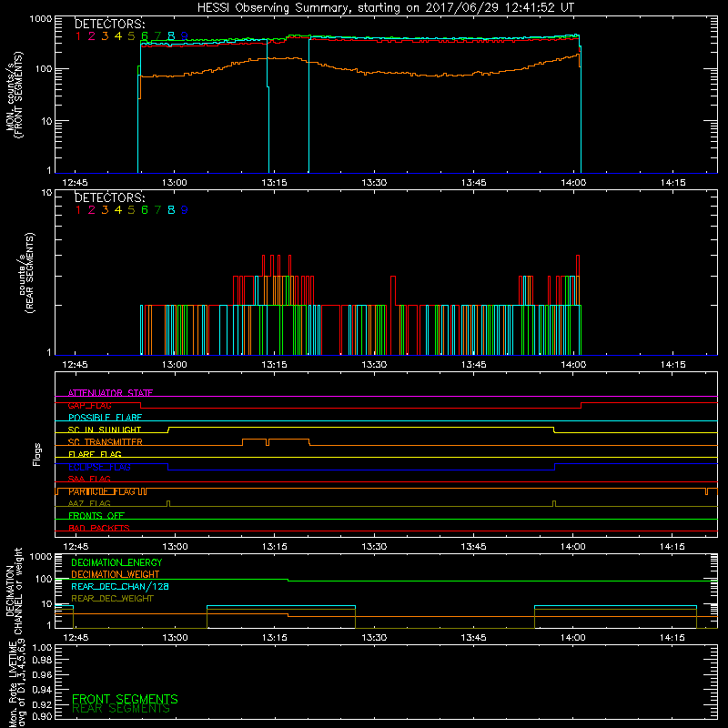Click the SC_IN_SUNLIGHT flag label

[105, 430]
